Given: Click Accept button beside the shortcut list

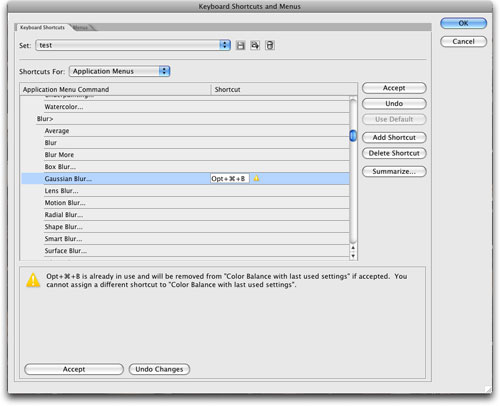Looking at the screenshot, I should pyautogui.click(x=394, y=88).
